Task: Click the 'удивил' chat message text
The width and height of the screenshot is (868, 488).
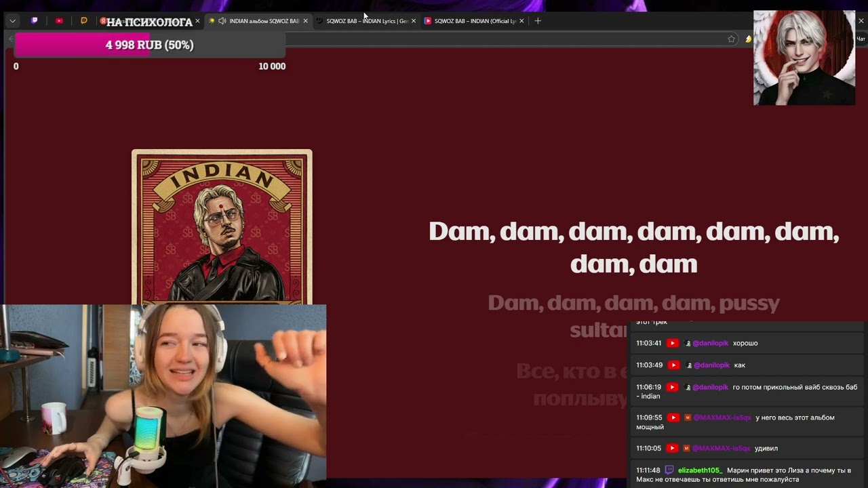Action: click(766, 448)
